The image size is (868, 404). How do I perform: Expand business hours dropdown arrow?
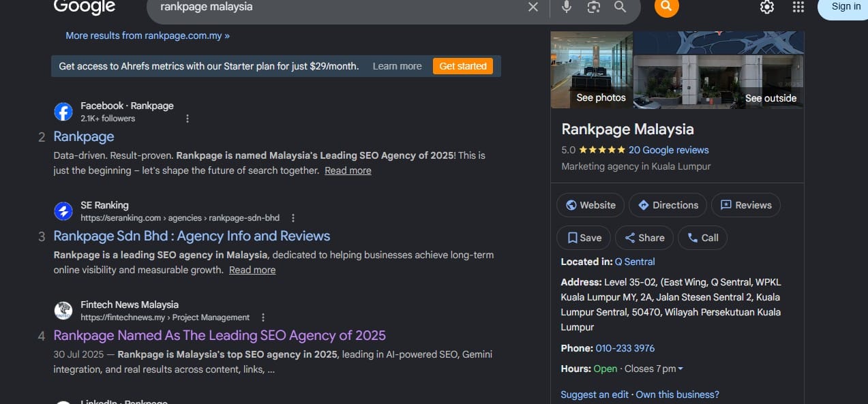click(x=680, y=369)
